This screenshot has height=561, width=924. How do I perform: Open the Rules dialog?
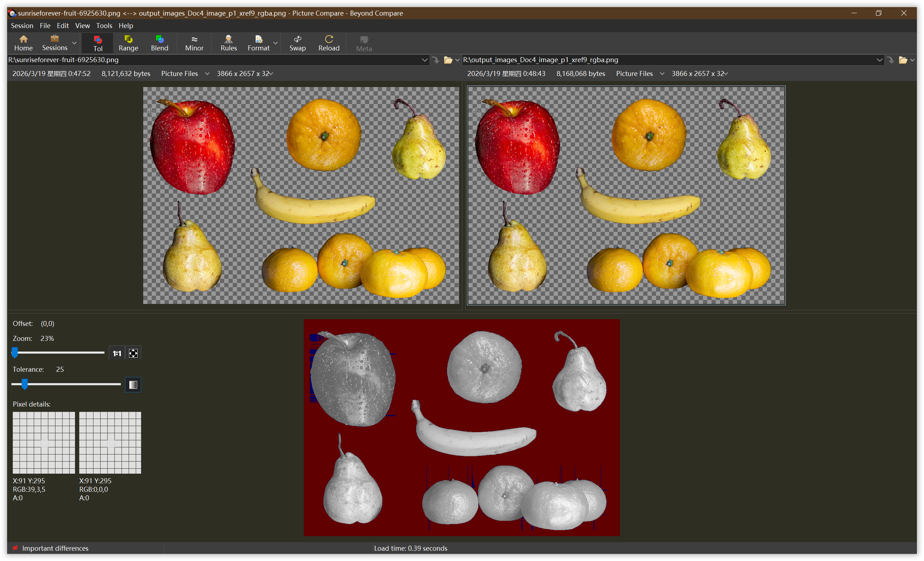[229, 43]
